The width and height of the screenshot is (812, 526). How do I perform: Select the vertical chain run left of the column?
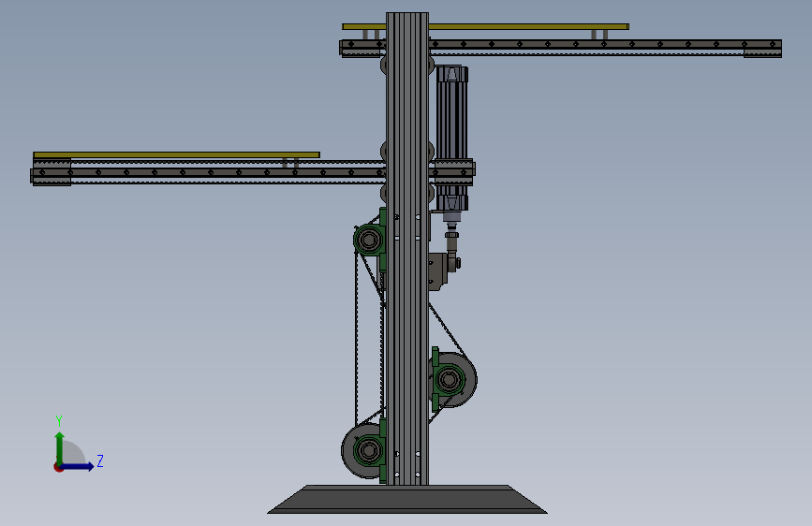coord(356,339)
